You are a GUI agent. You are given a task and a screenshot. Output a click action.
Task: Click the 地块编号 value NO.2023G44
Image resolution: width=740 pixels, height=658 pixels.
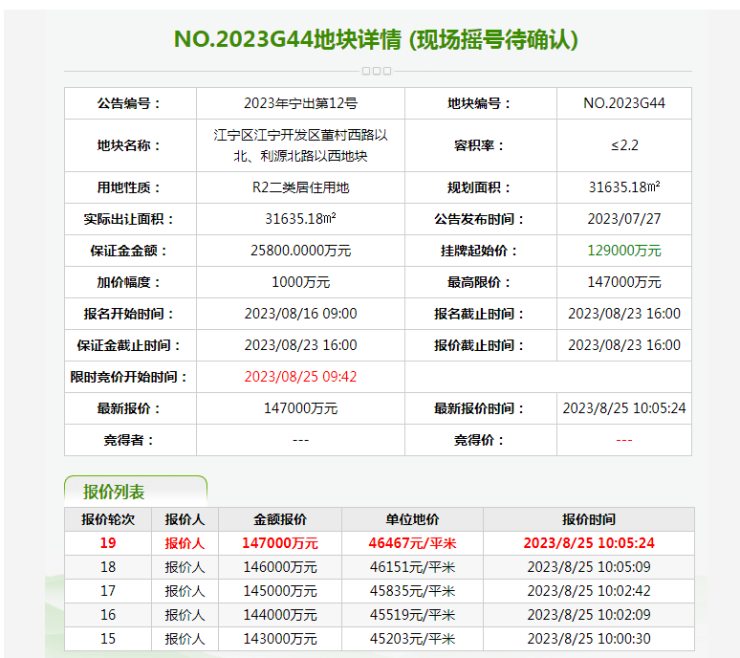point(624,103)
